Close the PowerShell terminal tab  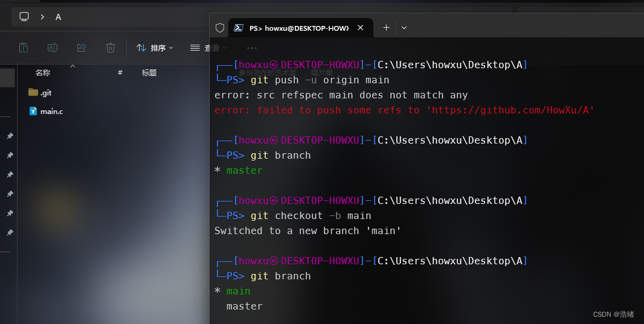pos(361,28)
